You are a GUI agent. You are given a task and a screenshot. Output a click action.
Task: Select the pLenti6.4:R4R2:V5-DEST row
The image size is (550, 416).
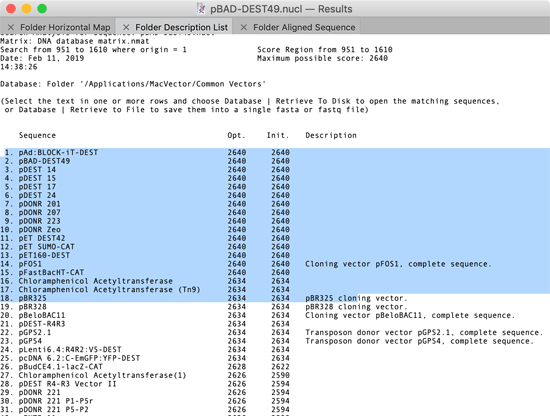point(275,350)
